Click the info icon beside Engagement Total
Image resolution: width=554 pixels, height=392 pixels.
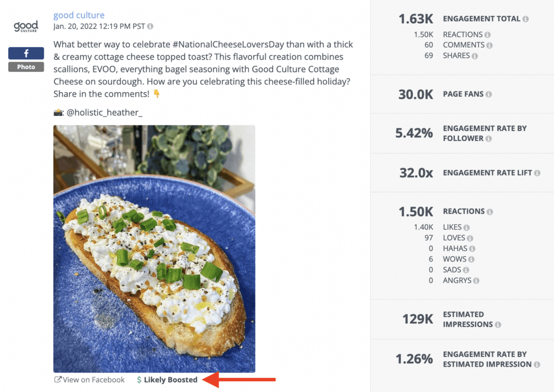point(525,18)
